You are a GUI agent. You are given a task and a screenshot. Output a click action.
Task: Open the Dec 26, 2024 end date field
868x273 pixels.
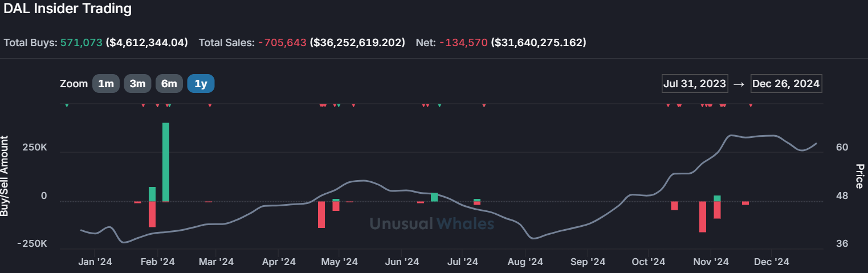(x=786, y=84)
